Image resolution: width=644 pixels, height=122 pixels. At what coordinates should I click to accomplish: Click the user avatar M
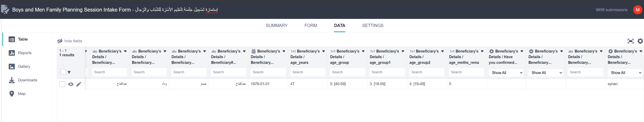click(x=638, y=10)
